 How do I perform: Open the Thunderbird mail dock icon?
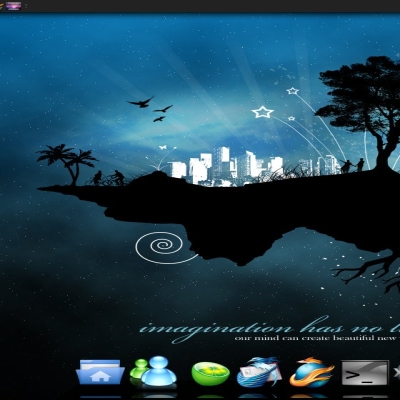[259, 371]
